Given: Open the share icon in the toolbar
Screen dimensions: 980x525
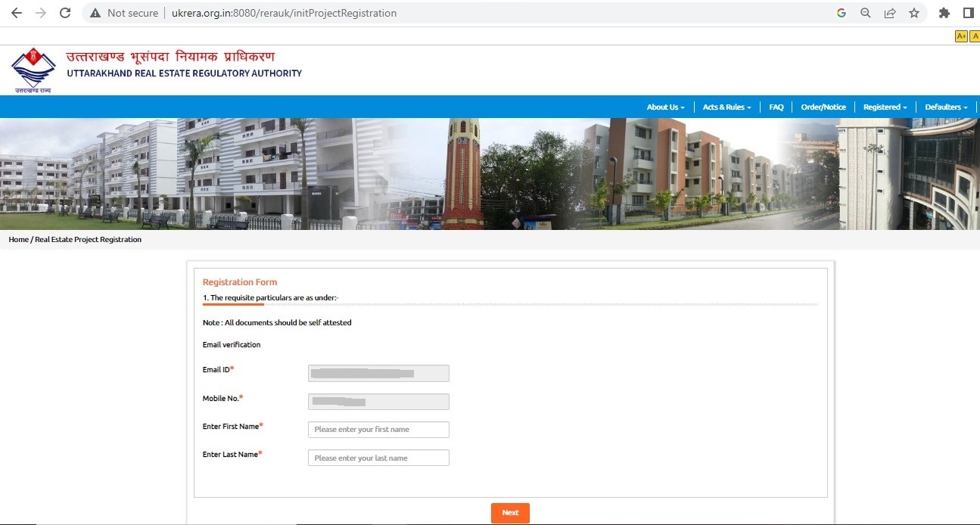Looking at the screenshot, I should click(889, 12).
